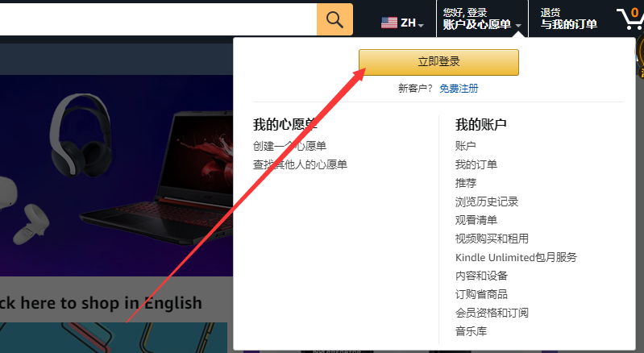Open 观看清单 watchlist entry

click(x=476, y=220)
